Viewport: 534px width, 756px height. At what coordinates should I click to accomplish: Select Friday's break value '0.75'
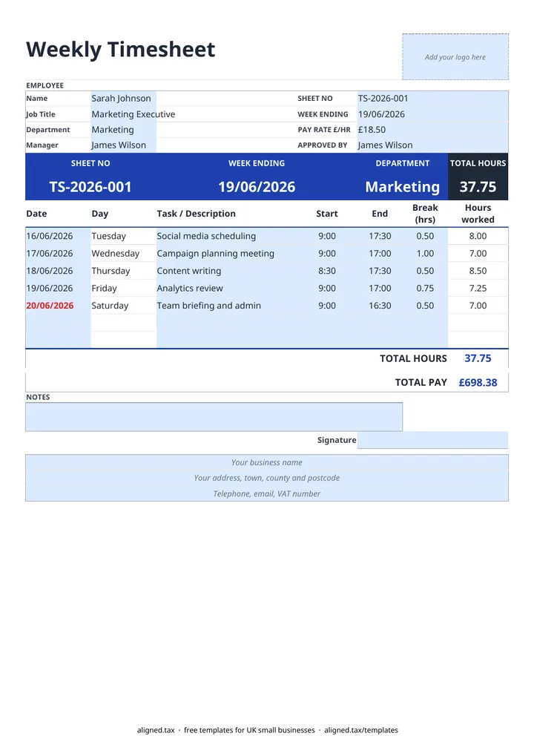[x=425, y=289]
